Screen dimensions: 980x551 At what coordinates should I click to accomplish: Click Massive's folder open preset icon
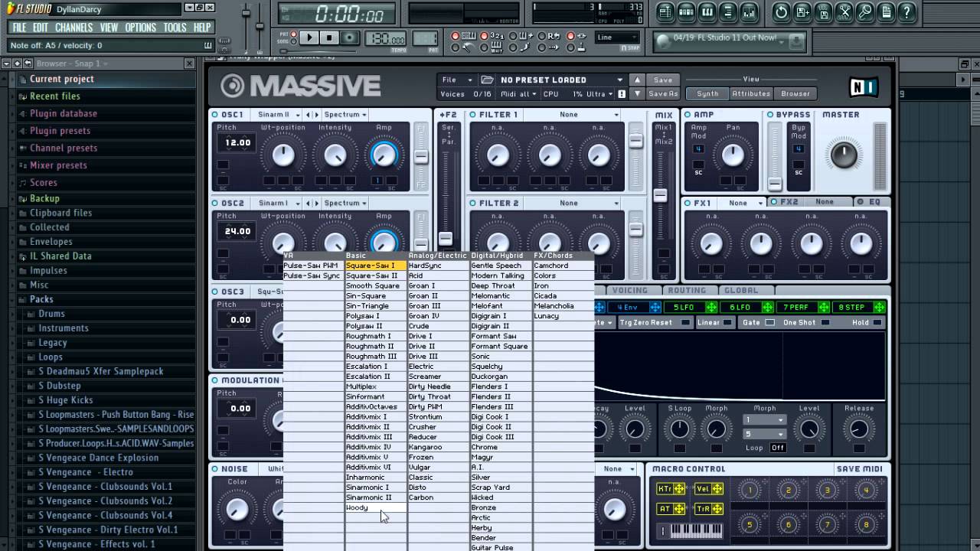487,80
